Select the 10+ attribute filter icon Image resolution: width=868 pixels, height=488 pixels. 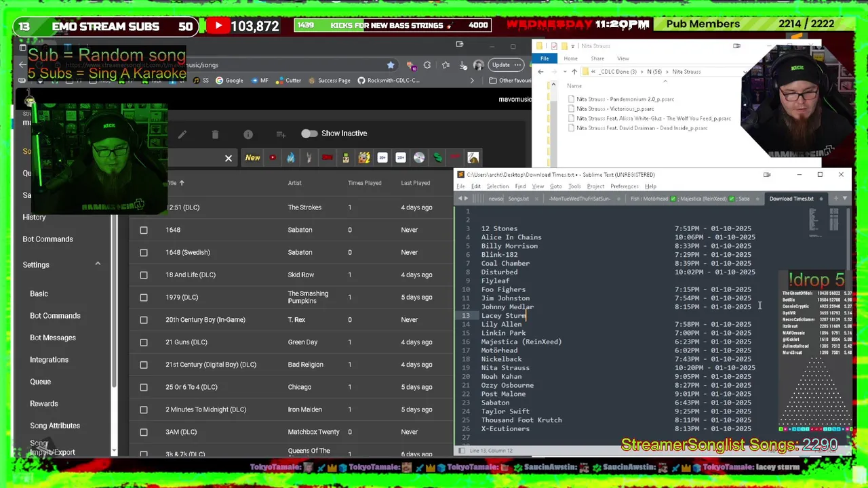point(382,158)
